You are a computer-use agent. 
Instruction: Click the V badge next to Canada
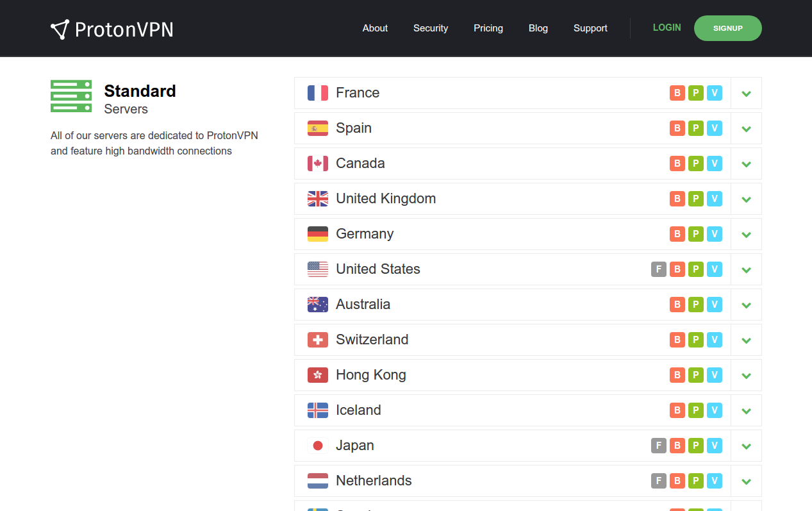pos(715,163)
